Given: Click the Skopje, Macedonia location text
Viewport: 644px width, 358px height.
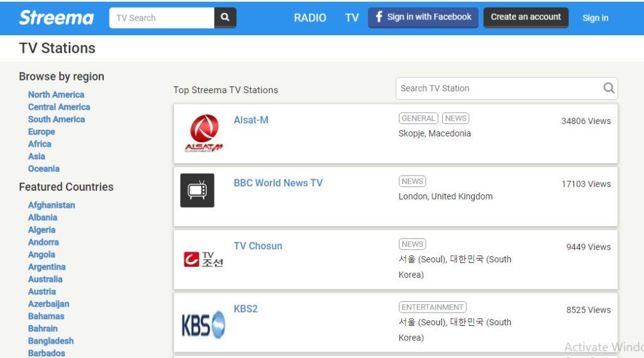Looking at the screenshot, I should pos(435,133).
